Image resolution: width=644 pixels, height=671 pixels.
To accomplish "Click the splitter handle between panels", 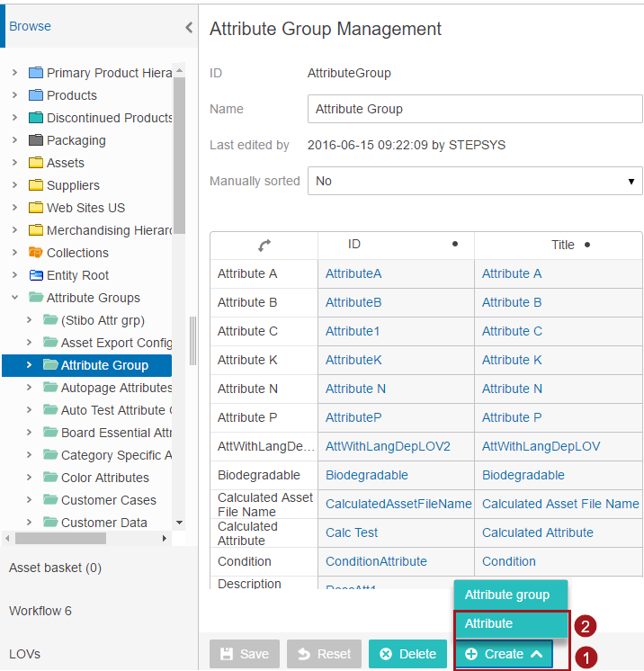I will coord(193,341).
